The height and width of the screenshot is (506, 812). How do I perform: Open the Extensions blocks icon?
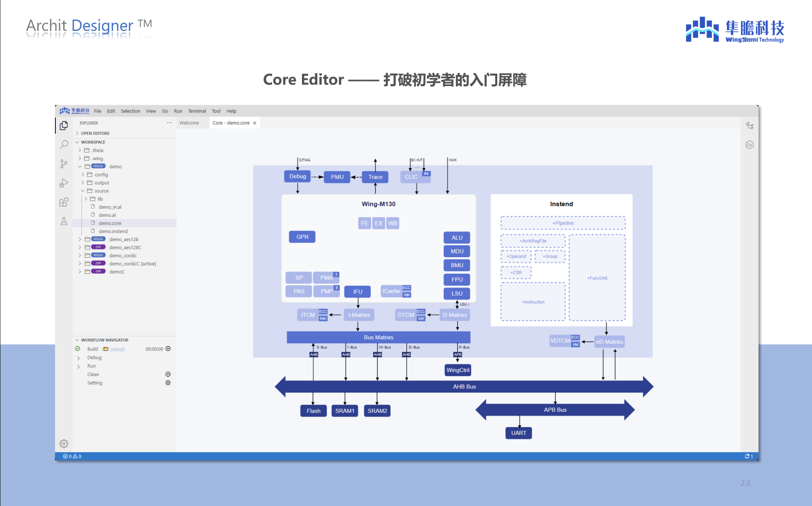pyautogui.click(x=64, y=202)
